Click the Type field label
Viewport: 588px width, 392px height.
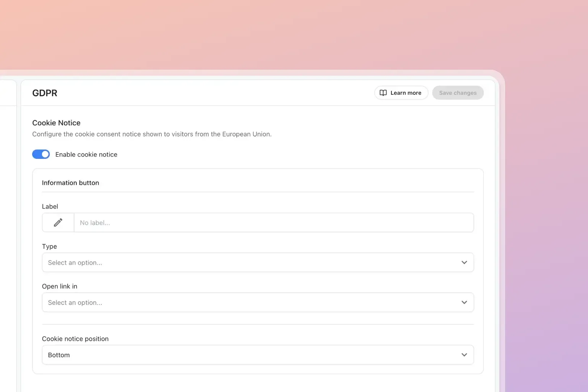[x=49, y=246]
